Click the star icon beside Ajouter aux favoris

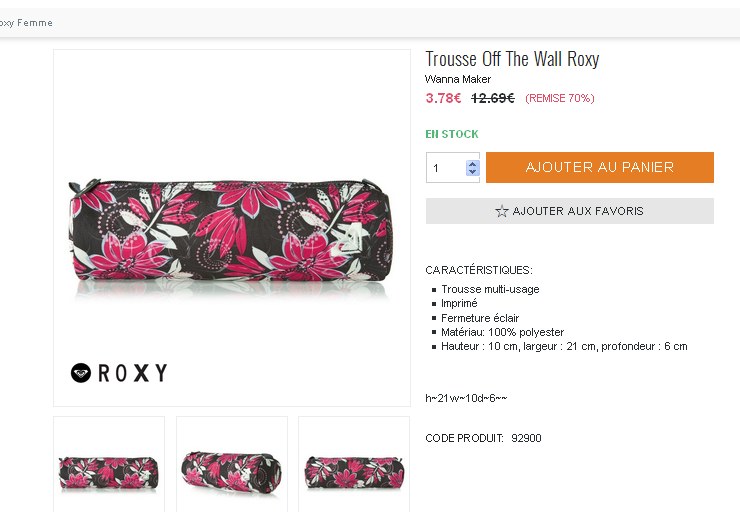coord(502,211)
